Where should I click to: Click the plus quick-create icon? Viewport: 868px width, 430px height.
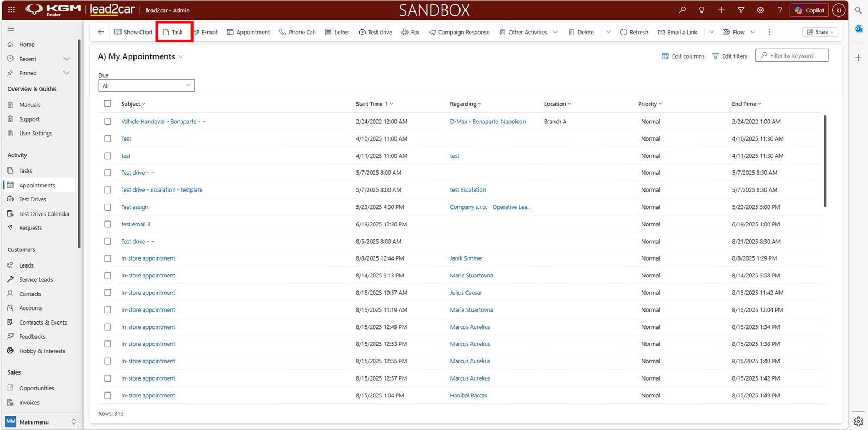tap(721, 10)
